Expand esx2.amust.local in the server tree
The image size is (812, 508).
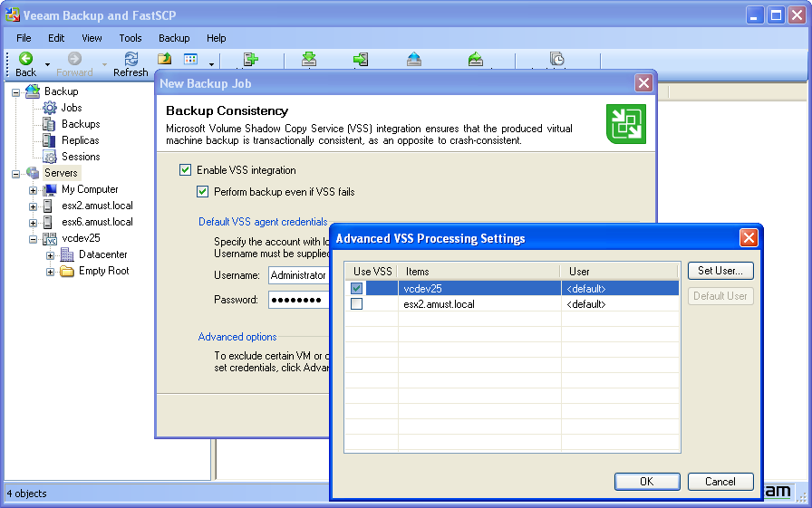[33, 207]
